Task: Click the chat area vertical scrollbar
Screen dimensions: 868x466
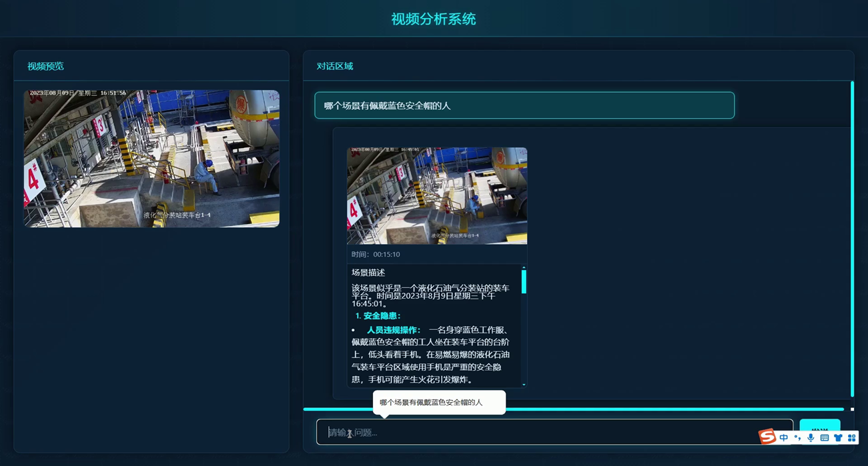Action: click(852, 239)
